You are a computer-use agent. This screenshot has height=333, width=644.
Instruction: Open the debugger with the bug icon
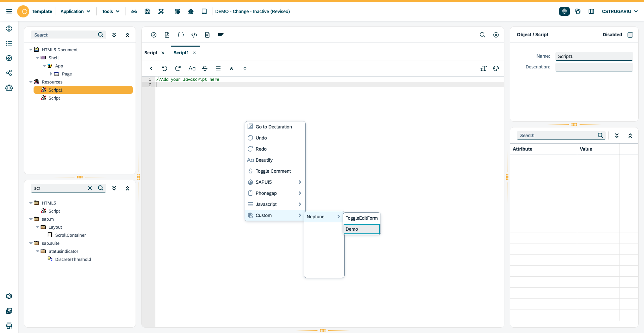click(x=191, y=11)
